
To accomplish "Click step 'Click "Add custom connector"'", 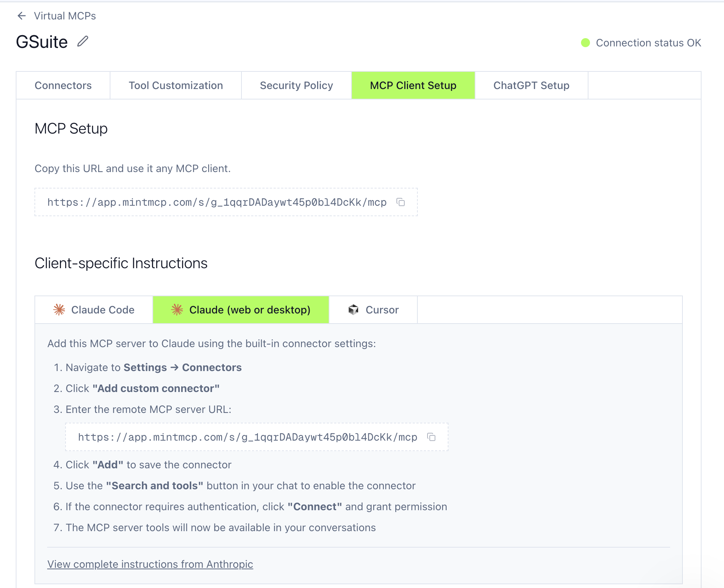I will click(x=142, y=388).
